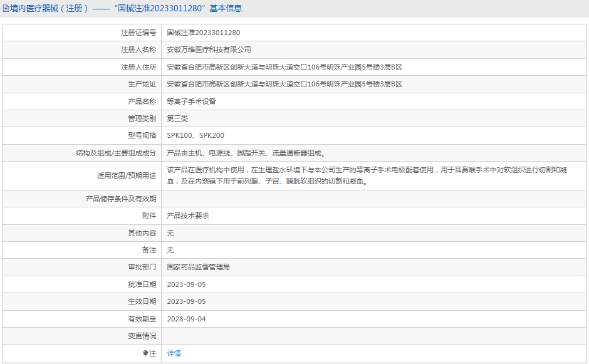Image resolution: width=589 pixels, height=364 pixels.
Task: Click the 注册人住所 label
Action: (138, 67)
